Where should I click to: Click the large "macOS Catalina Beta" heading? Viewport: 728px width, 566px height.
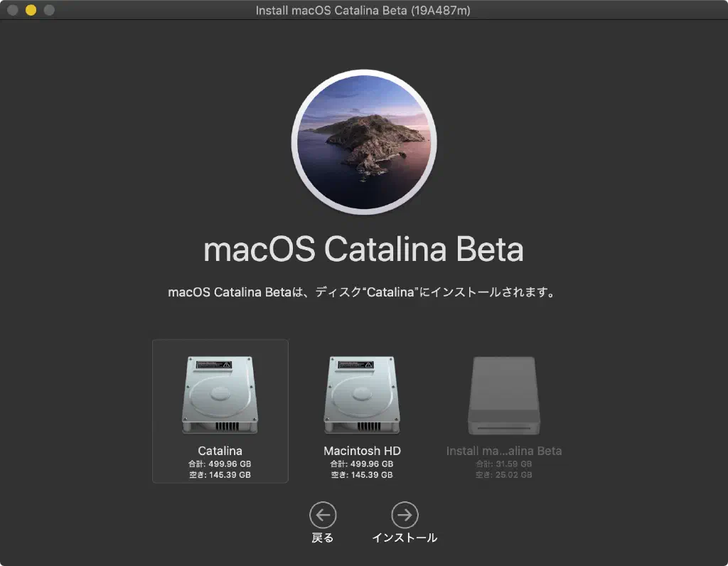click(x=363, y=250)
